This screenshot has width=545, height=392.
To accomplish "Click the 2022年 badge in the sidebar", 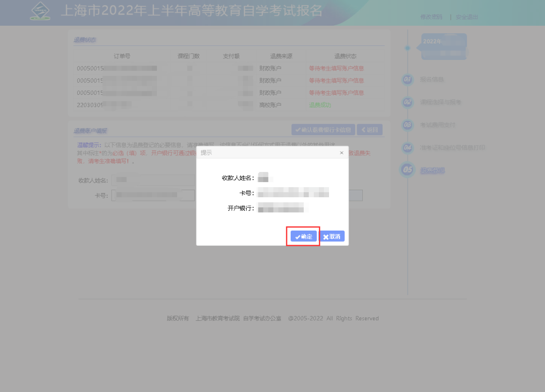I will (x=442, y=46).
